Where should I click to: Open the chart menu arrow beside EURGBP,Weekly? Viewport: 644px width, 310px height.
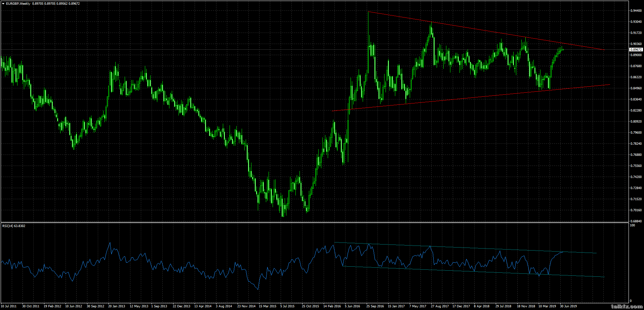tap(3, 4)
